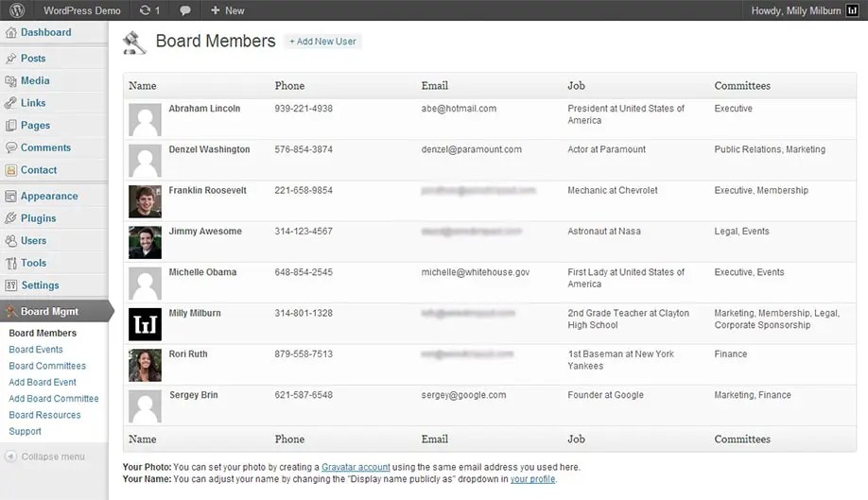Go to Add Board Committee
This screenshot has width=868, height=500.
(x=54, y=399)
